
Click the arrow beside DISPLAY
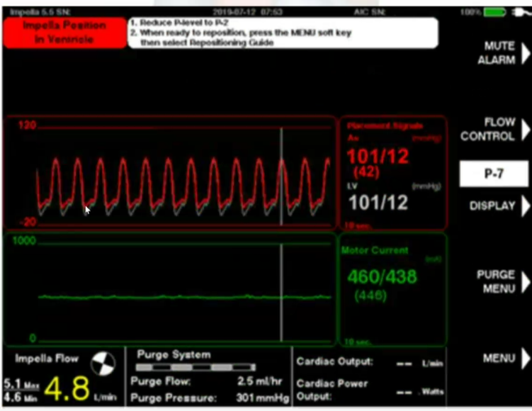pos(525,206)
